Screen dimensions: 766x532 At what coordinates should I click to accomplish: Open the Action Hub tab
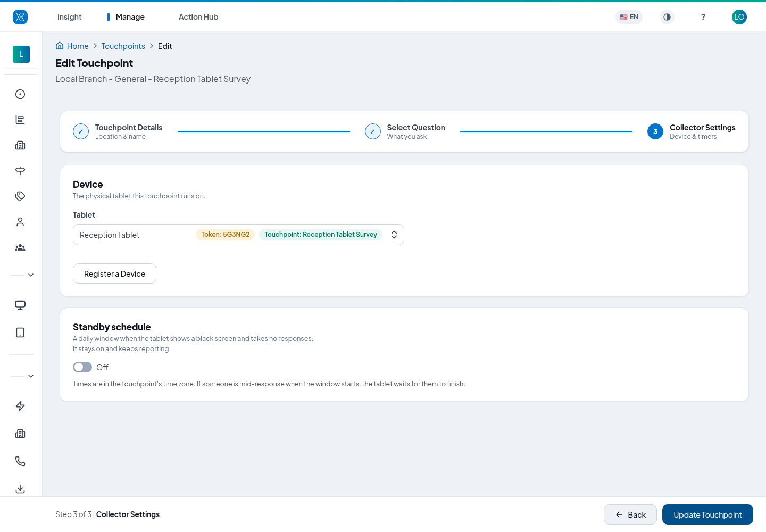[198, 17]
